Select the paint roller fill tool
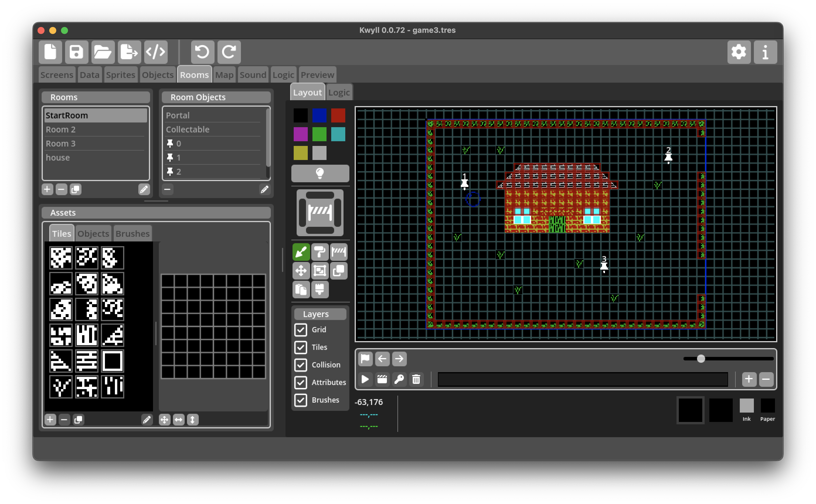Screen dimensions: 816x504 (320, 252)
